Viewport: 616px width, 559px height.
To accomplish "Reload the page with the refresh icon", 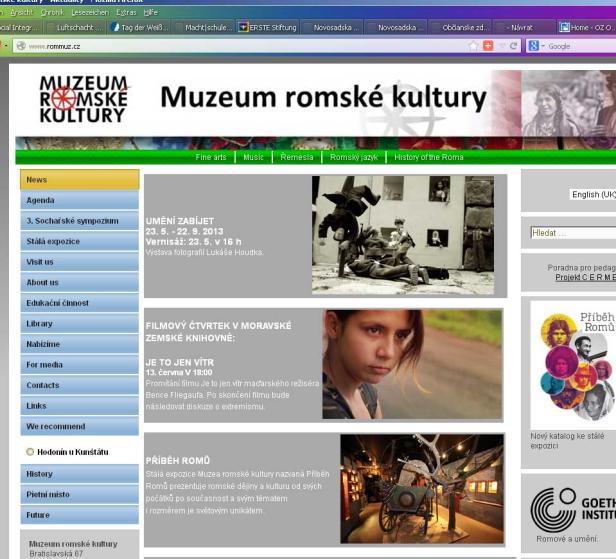I will pyautogui.click(x=513, y=46).
